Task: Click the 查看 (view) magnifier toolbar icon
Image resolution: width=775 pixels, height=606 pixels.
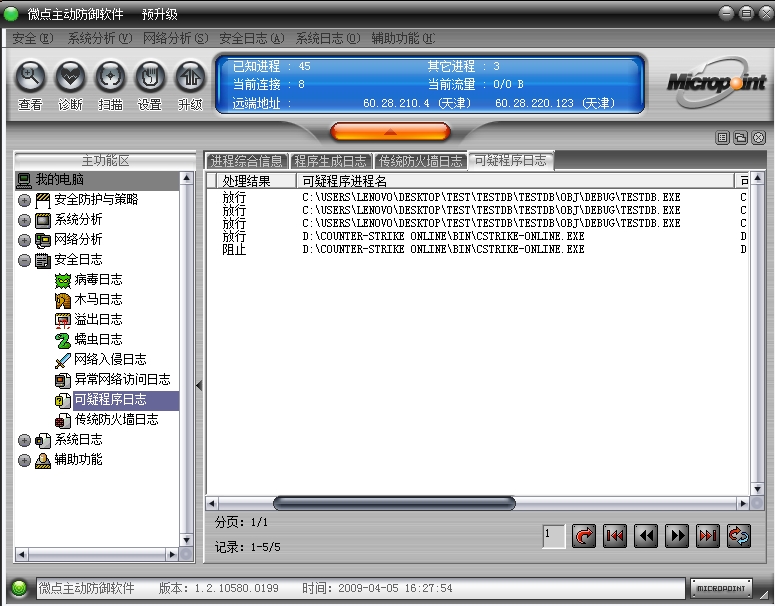Action: pyautogui.click(x=30, y=77)
